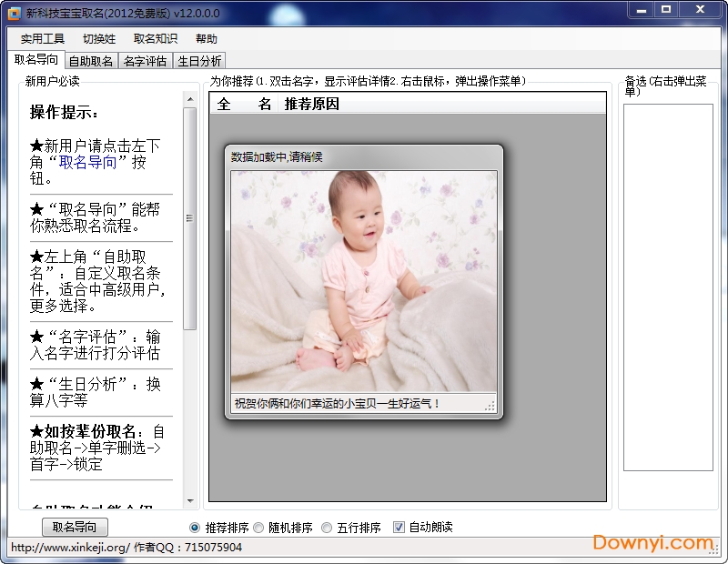728x564 pixels.
Task: Switch to the 生日分析 tab
Action: click(x=199, y=61)
